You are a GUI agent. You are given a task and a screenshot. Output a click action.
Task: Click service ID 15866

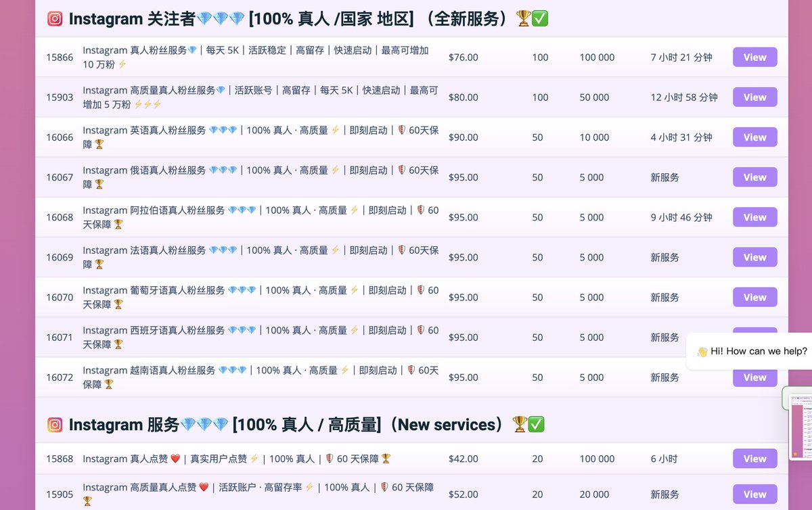tap(60, 57)
